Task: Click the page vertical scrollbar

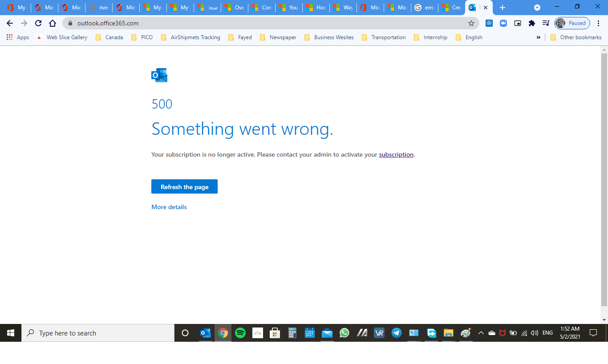Action: click(604, 180)
